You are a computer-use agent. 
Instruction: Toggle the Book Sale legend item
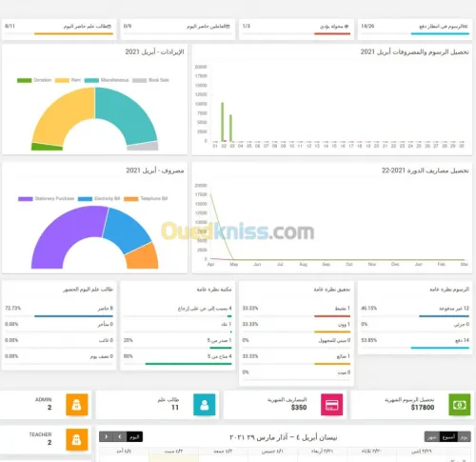(150, 80)
